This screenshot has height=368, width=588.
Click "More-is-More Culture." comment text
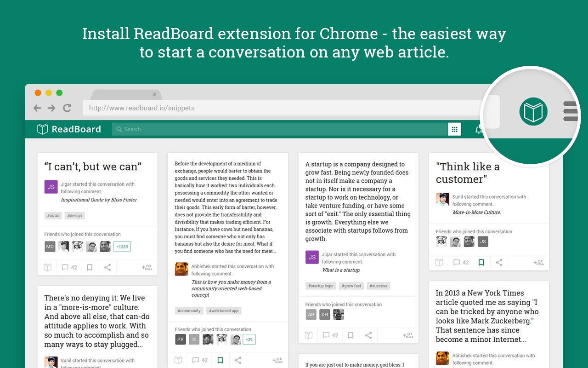[x=476, y=213]
